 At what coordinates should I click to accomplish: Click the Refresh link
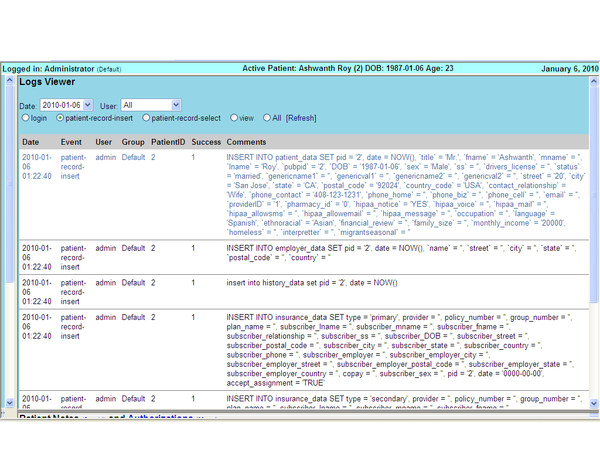click(x=301, y=118)
